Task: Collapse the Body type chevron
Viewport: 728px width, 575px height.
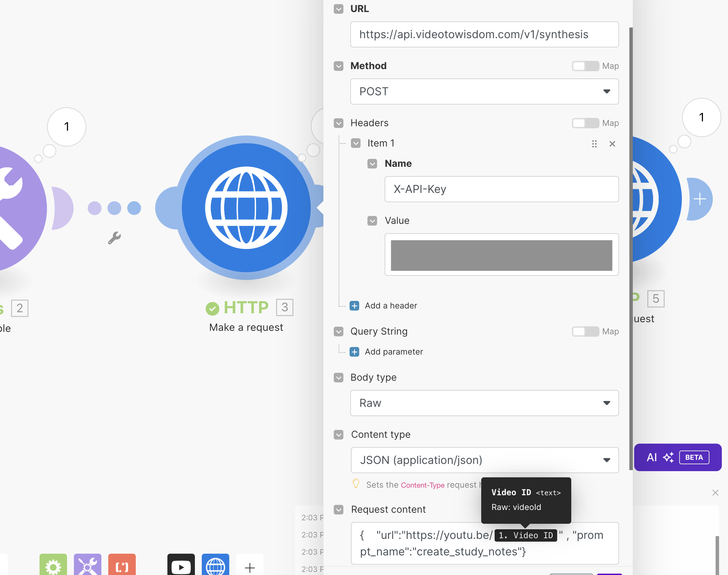Action: tap(339, 378)
